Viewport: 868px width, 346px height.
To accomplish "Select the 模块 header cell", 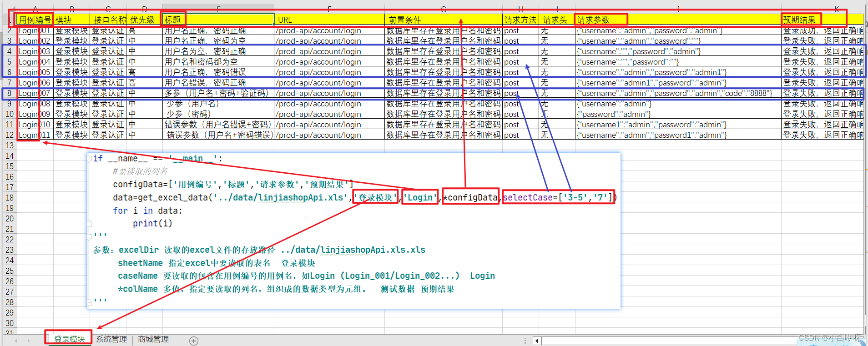I will coord(71,20).
